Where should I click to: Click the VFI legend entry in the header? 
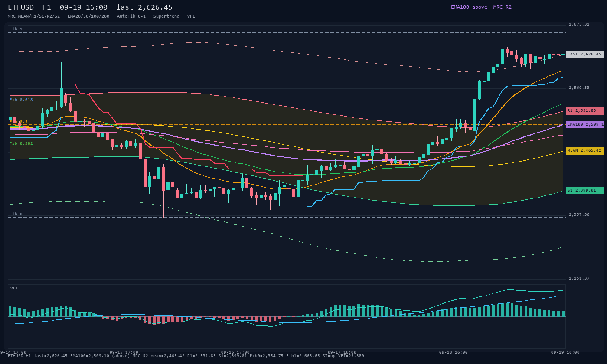click(191, 16)
